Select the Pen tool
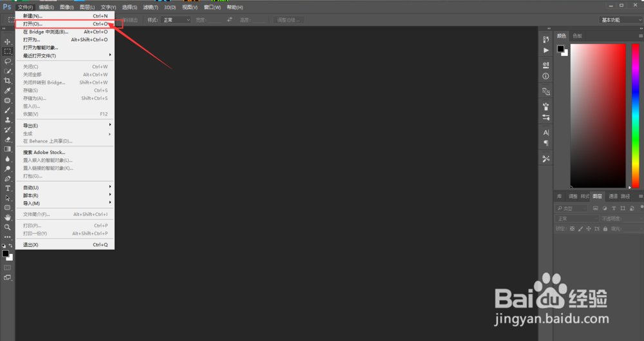Viewport: 644px width, 341px height. pyautogui.click(x=7, y=179)
